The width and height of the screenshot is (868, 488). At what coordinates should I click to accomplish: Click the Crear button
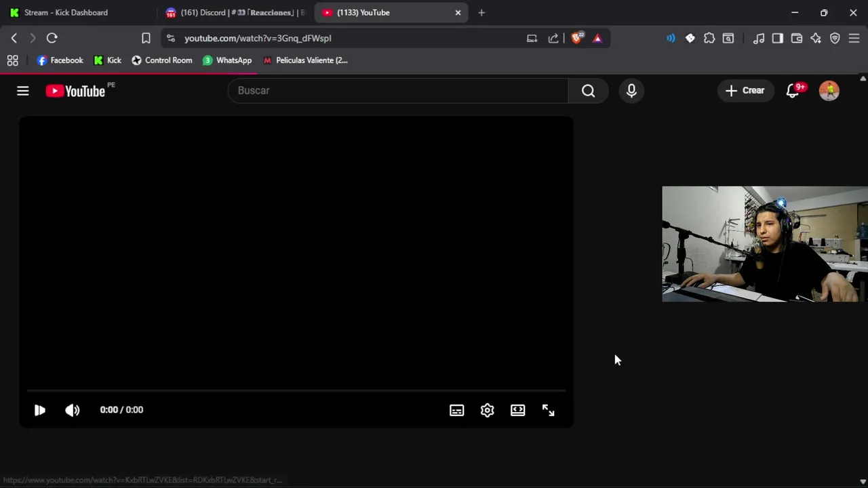745,91
